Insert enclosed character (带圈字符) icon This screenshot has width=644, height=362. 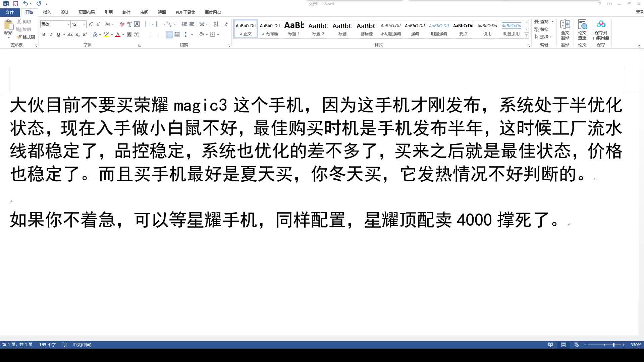click(137, 35)
